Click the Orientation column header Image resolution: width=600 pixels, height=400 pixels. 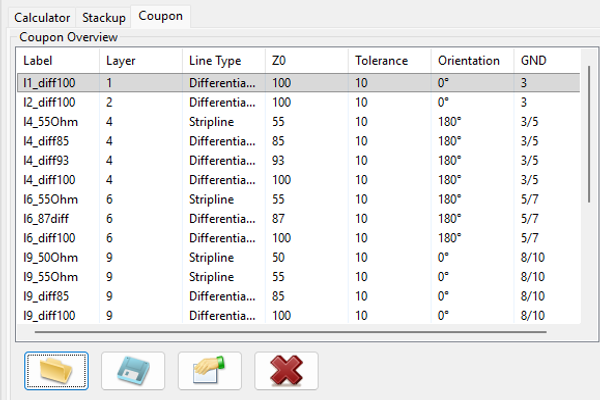472,61
